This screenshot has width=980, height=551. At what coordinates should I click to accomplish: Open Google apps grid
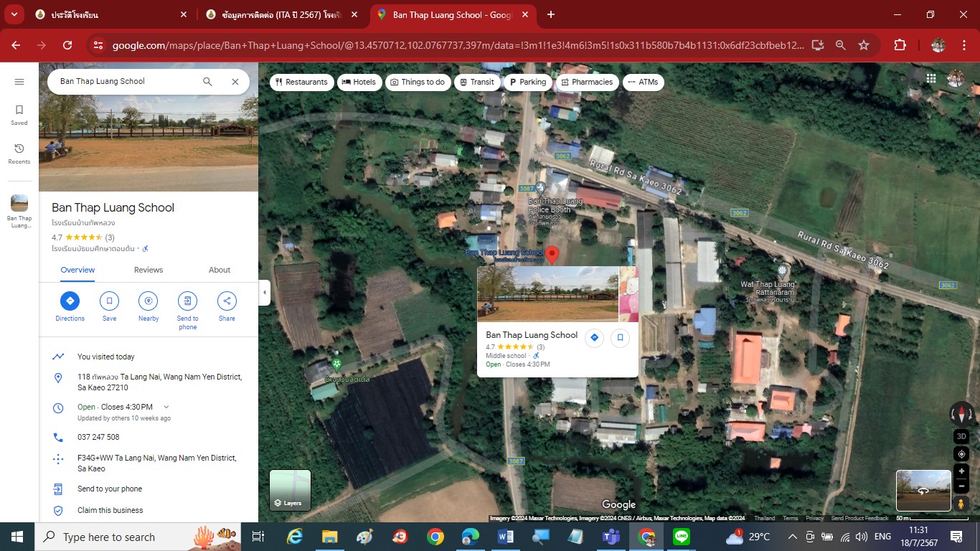pyautogui.click(x=931, y=79)
